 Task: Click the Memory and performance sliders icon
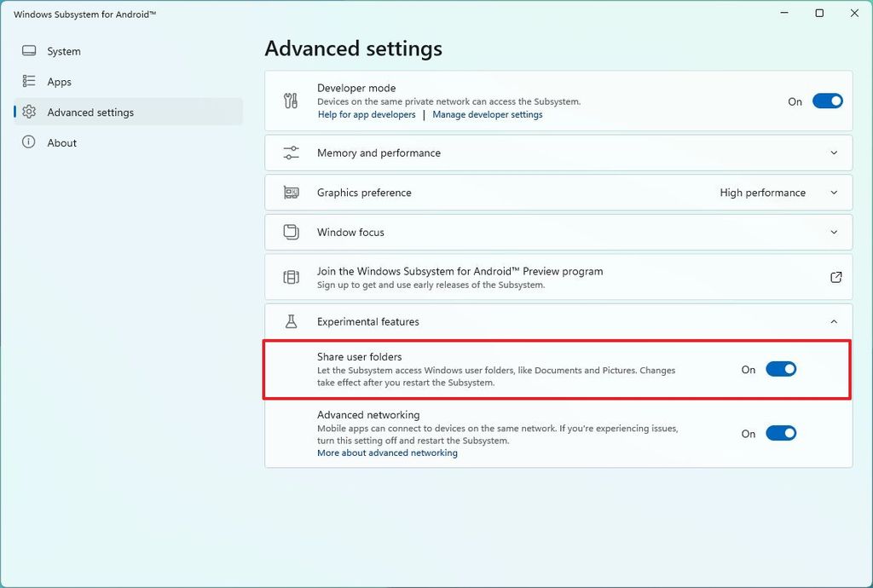click(291, 153)
